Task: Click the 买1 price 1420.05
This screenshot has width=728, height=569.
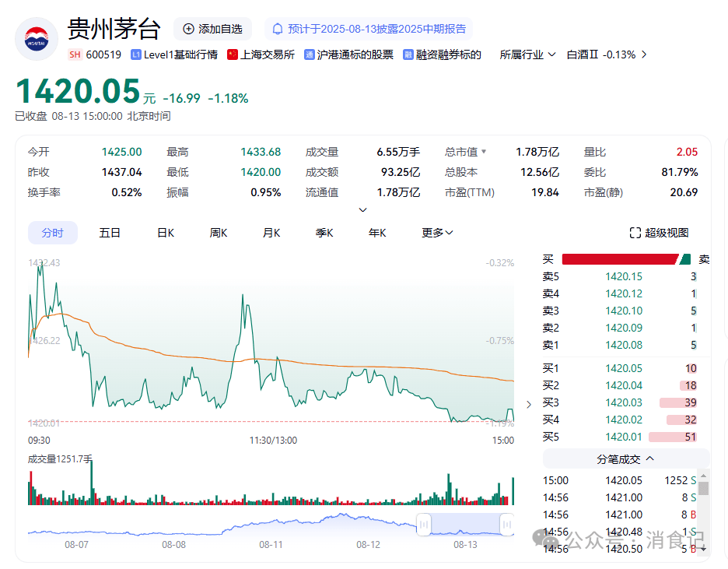Action: [624, 368]
